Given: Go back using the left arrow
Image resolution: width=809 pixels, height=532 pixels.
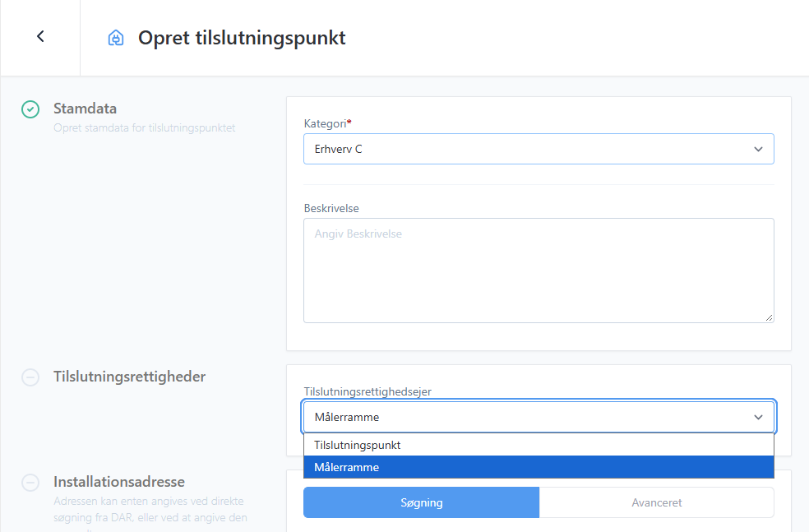Looking at the screenshot, I should pyautogui.click(x=40, y=37).
